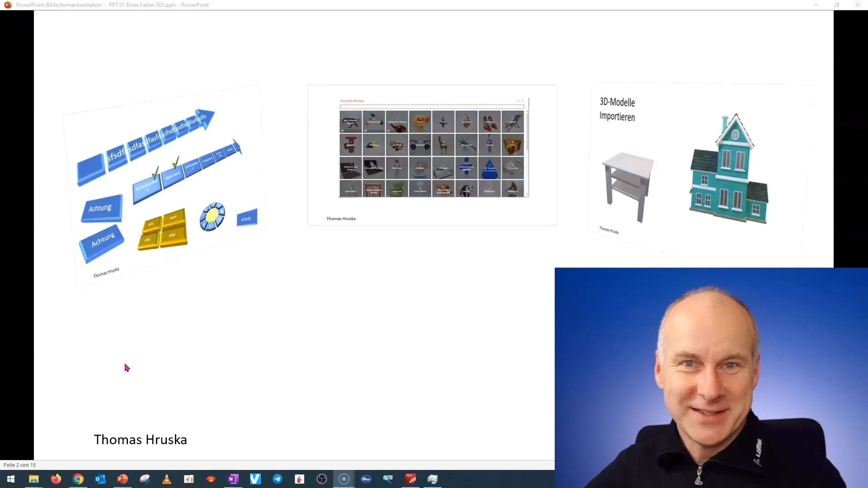Restore down the slideshow window

(x=837, y=5)
